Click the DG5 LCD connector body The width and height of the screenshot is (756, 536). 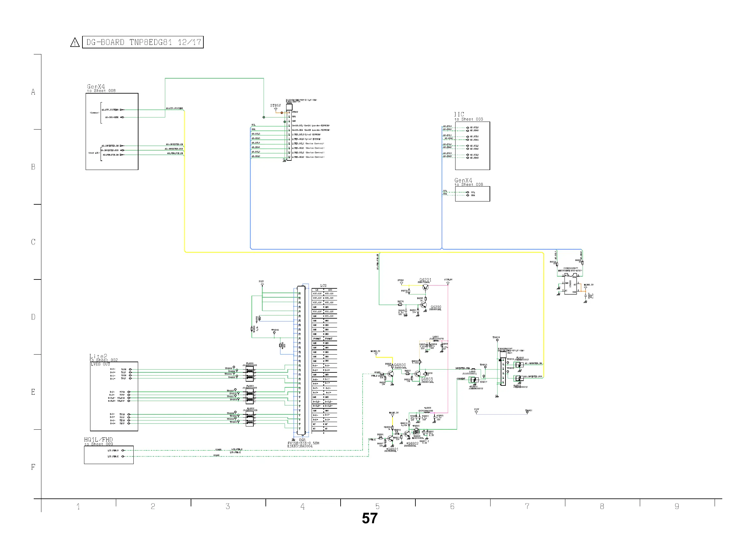click(x=301, y=360)
